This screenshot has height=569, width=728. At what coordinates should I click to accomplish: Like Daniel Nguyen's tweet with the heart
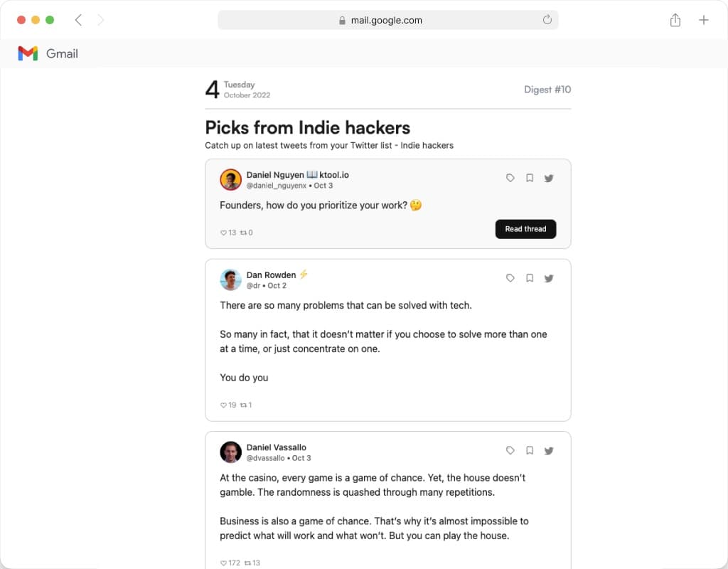(223, 233)
